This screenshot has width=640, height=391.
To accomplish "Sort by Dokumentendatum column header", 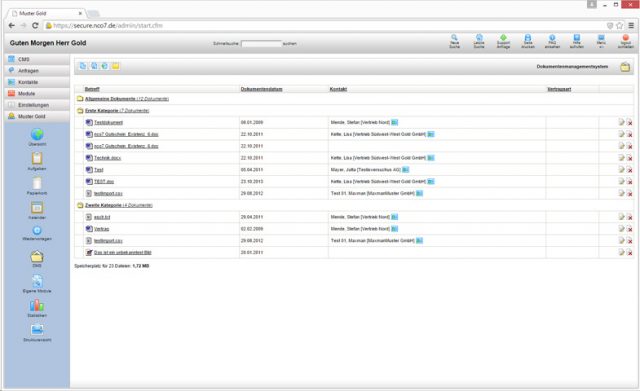I will tap(261, 89).
